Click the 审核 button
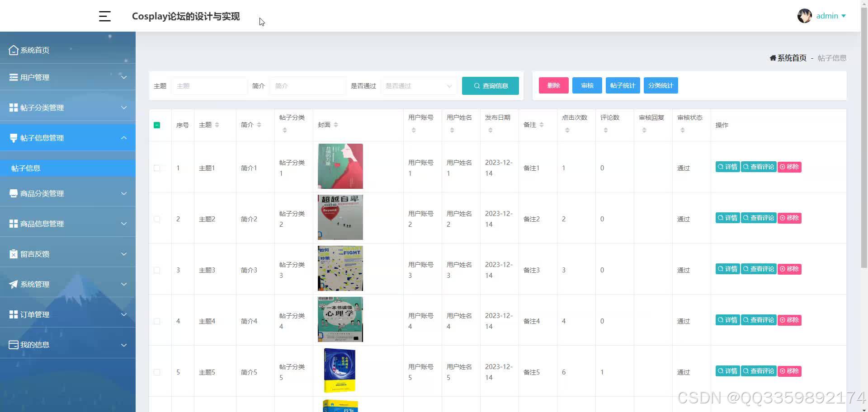868x412 pixels. point(587,85)
